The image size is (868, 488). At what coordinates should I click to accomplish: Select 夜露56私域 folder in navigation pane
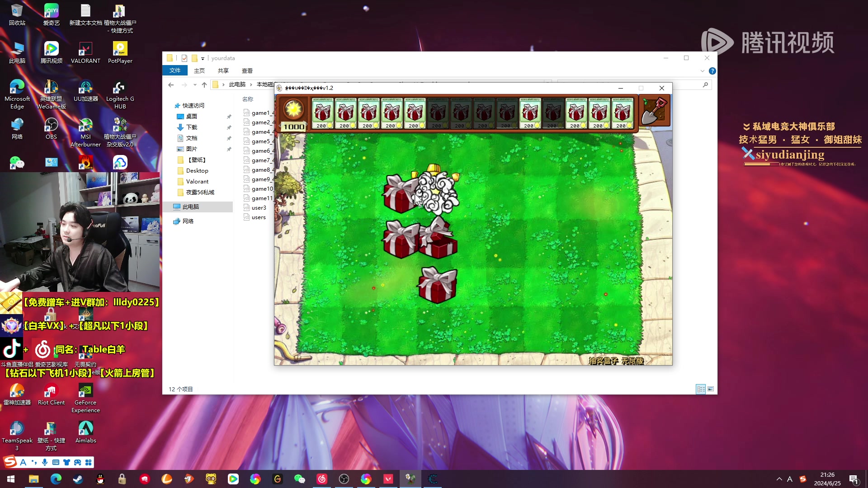[200, 192]
